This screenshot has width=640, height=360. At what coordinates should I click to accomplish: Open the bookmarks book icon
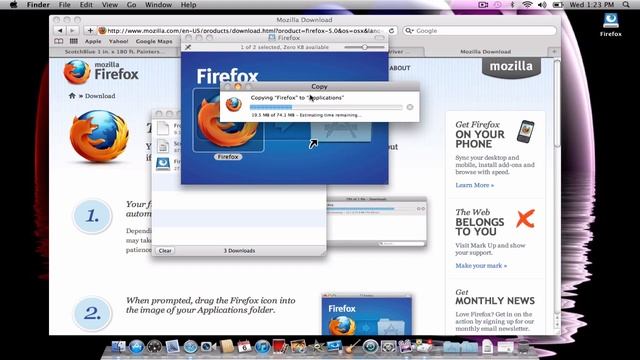pyautogui.click(x=59, y=41)
